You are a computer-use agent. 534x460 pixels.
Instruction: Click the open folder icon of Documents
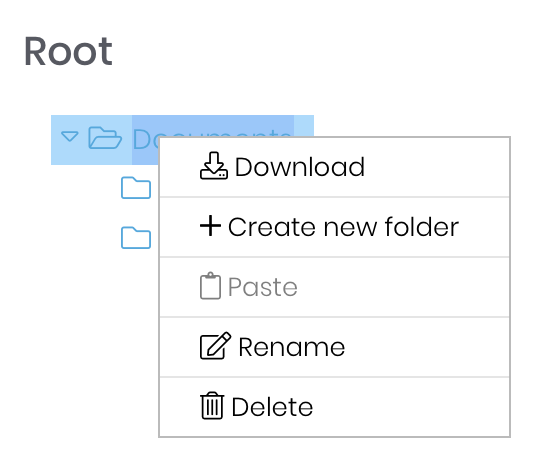pos(105,138)
